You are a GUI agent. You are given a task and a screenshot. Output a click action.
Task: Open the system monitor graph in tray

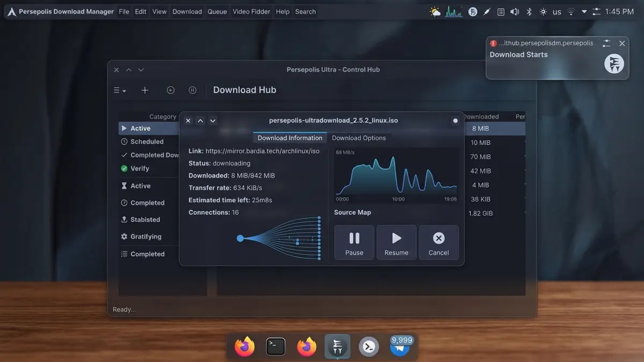[x=454, y=11]
